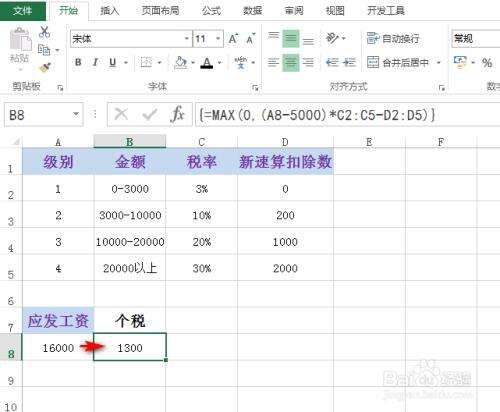Click the Percent Style icon
The image size is (500, 412).
click(487, 62)
